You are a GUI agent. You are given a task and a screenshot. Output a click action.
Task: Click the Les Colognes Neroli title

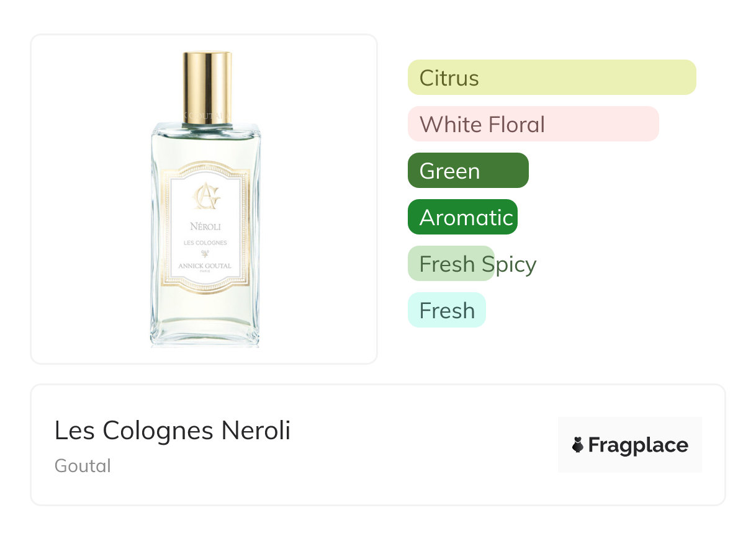172,430
